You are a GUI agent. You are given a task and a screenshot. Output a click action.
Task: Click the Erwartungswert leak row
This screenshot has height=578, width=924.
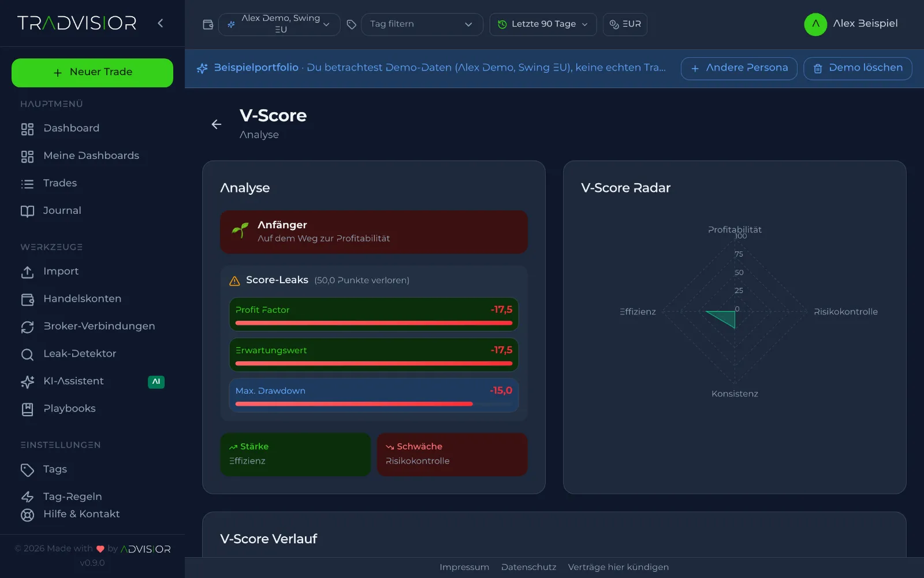[374, 354]
